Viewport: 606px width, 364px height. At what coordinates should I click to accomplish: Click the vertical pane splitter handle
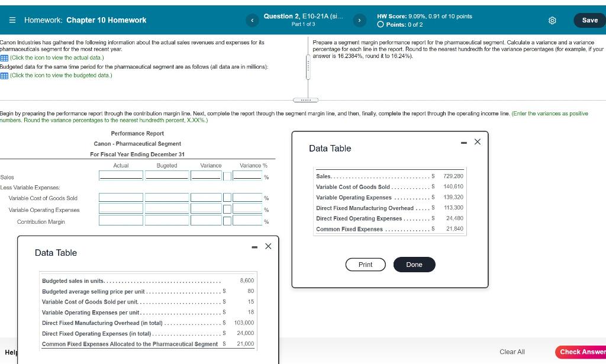(308, 67)
